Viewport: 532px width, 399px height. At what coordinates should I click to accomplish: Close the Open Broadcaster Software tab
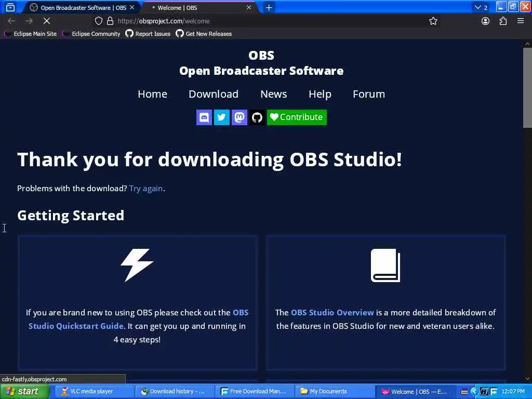coord(132,7)
